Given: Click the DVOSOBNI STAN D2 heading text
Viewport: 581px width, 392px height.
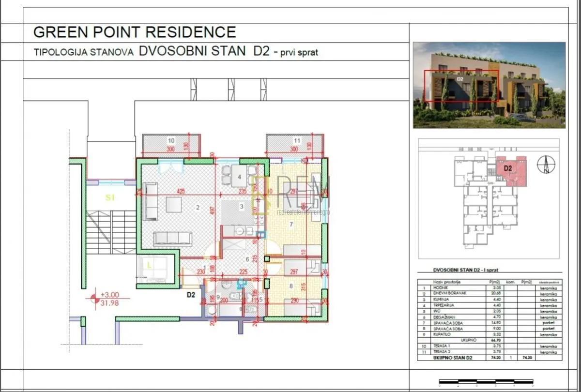Looking at the screenshot, I should tap(204, 51).
